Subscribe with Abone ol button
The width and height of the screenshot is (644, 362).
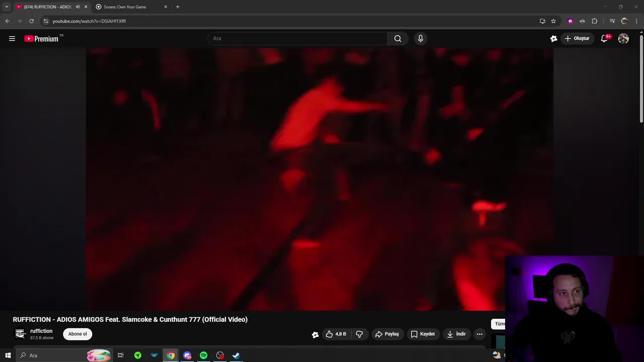tap(77, 334)
